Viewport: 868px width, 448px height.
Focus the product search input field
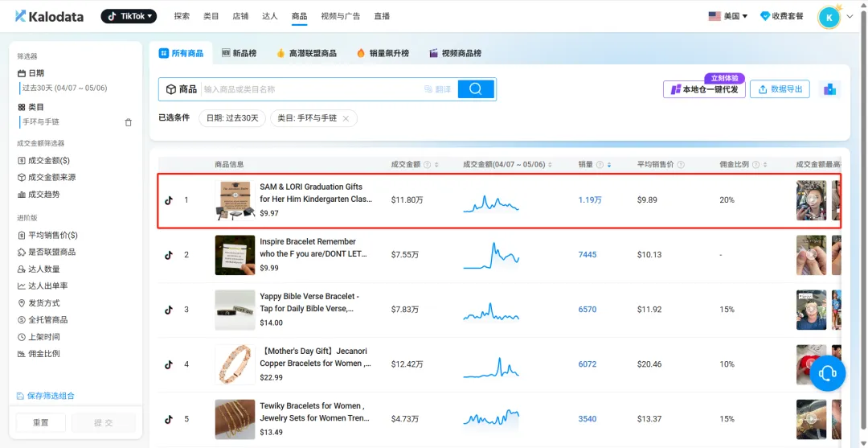[x=310, y=89]
